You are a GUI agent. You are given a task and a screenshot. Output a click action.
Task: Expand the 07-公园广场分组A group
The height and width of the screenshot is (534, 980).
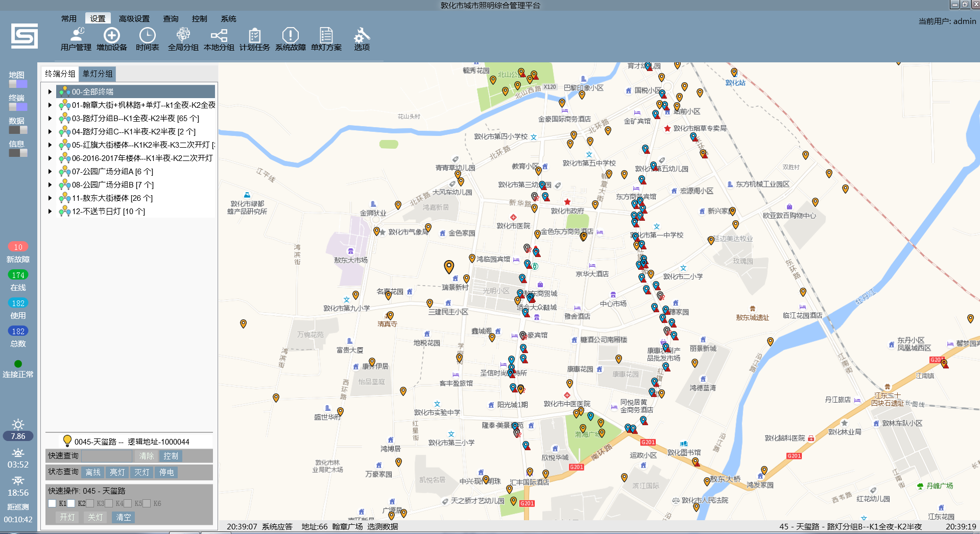point(50,172)
